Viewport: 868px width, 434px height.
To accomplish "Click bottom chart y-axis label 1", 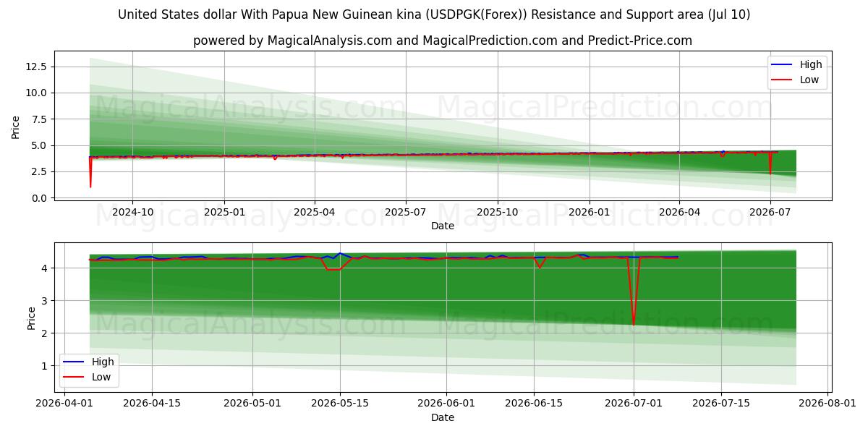I will pos(44,366).
